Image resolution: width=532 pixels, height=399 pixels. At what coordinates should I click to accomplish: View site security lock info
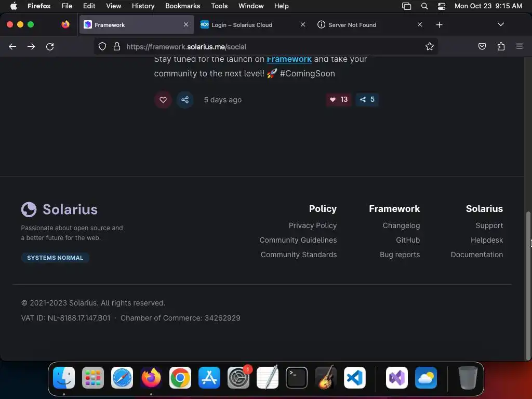point(117,46)
